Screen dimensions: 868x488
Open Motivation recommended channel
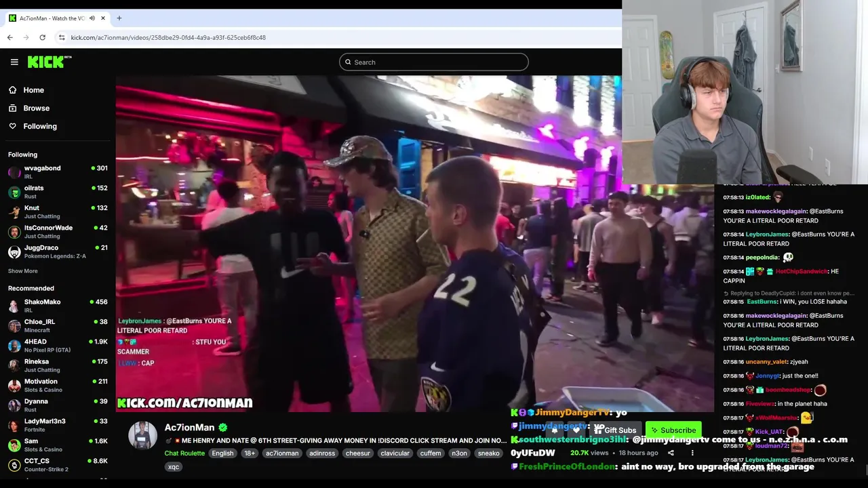(x=58, y=385)
